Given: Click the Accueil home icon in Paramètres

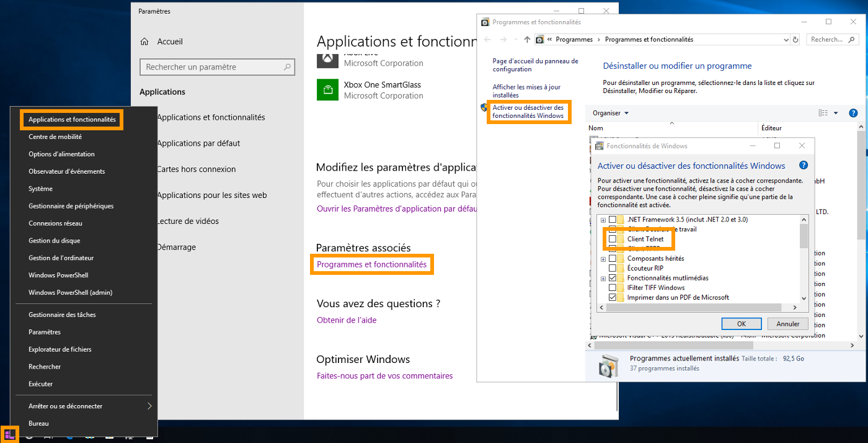Looking at the screenshot, I should pyautogui.click(x=144, y=42).
